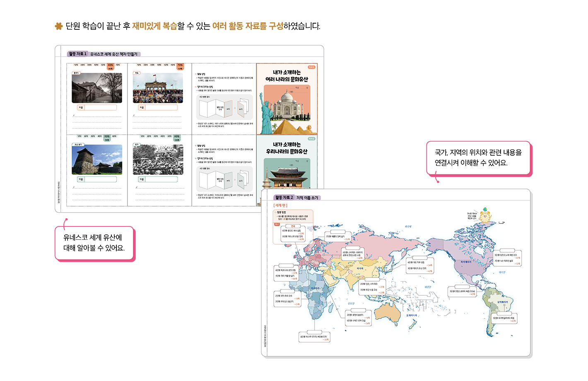Viewport: 588px width, 381px height.
Task: Click the Brandenburg Gate photo labeled 독일
Action: pos(158,88)
